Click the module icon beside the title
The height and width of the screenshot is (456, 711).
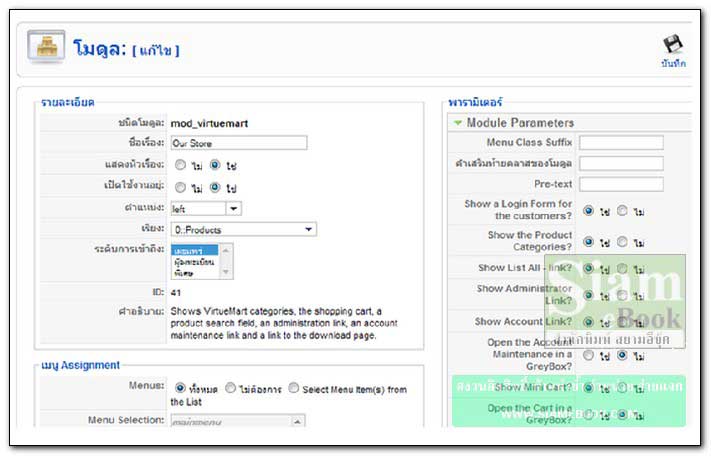[x=46, y=46]
